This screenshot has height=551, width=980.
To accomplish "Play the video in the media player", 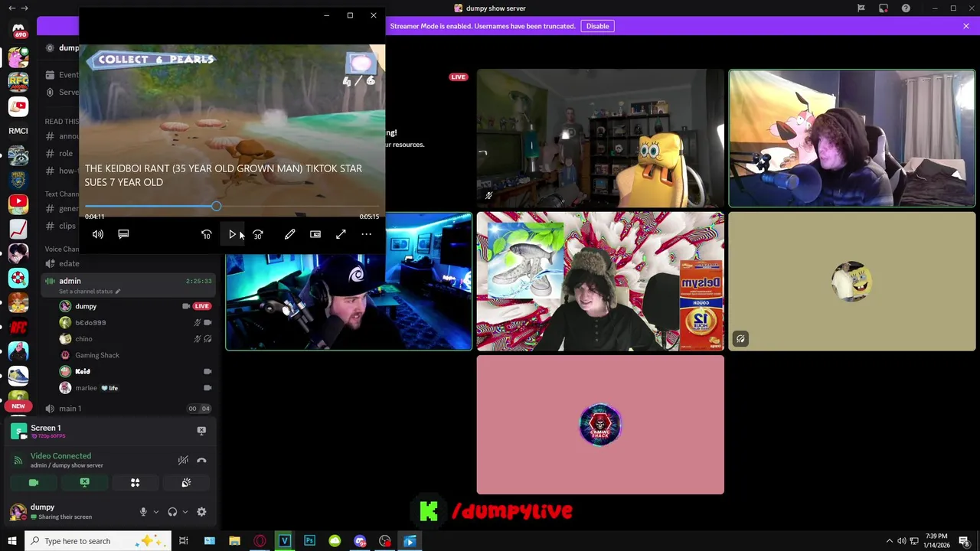I will (233, 234).
